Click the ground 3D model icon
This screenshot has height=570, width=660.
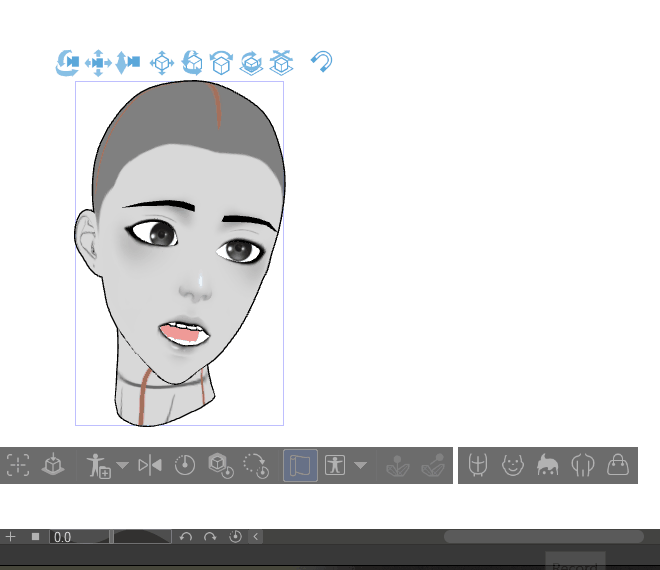coord(53,465)
